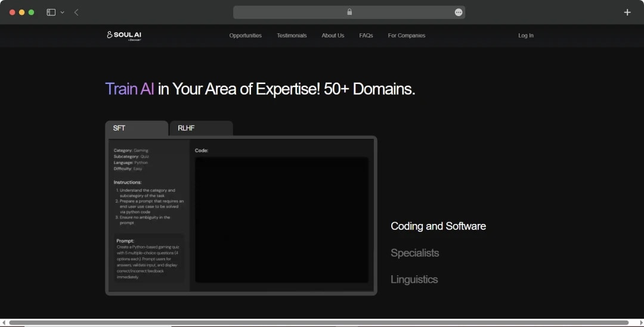Screen dimensions: 644x327
Task: Click the 'Instructions:' heading
Action: click(128, 182)
